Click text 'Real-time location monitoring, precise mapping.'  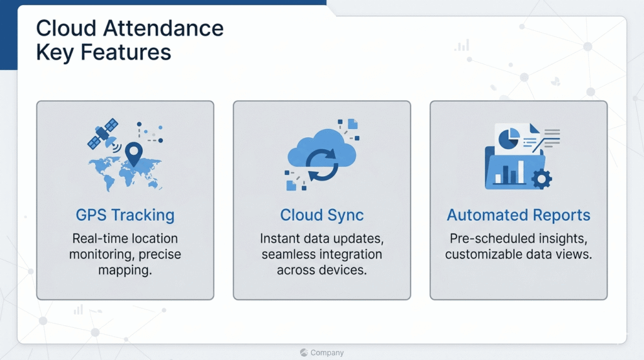click(x=125, y=254)
